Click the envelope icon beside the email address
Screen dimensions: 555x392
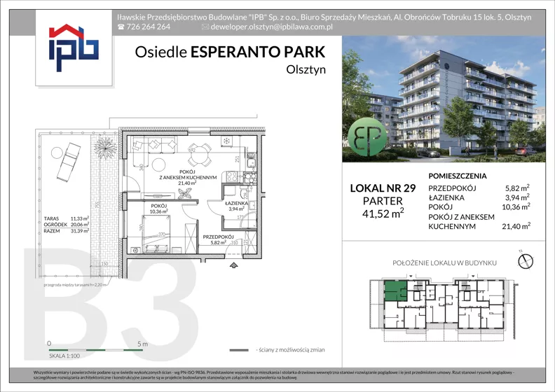[x=205, y=27]
